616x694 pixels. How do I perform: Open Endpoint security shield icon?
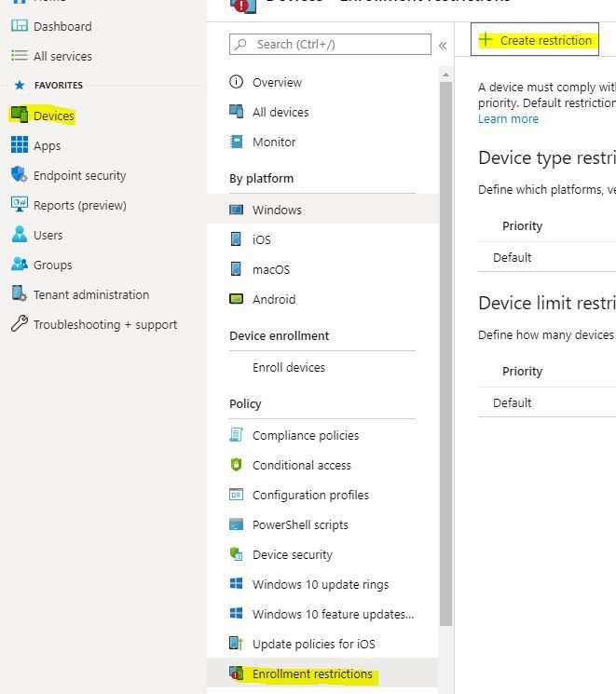(19, 175)
